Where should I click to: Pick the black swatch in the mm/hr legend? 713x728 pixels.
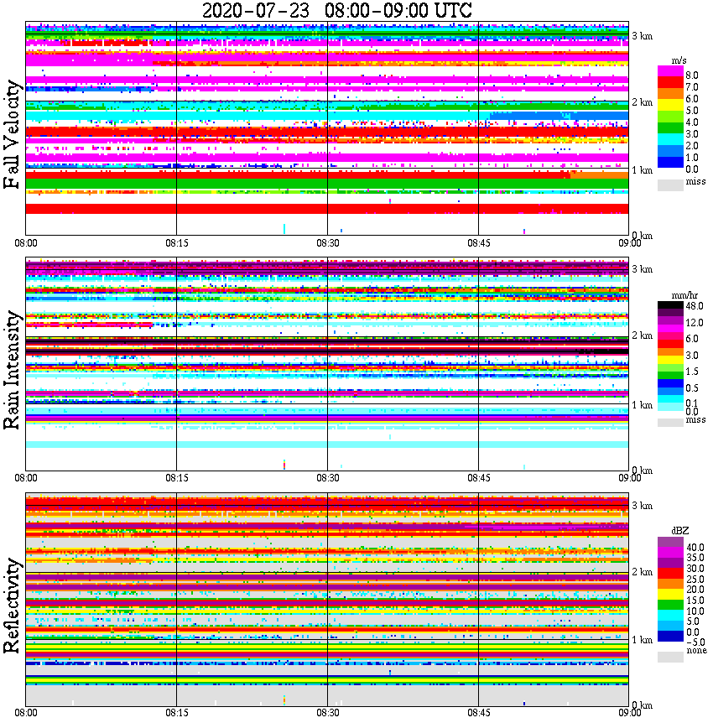(x=670, y=305)
